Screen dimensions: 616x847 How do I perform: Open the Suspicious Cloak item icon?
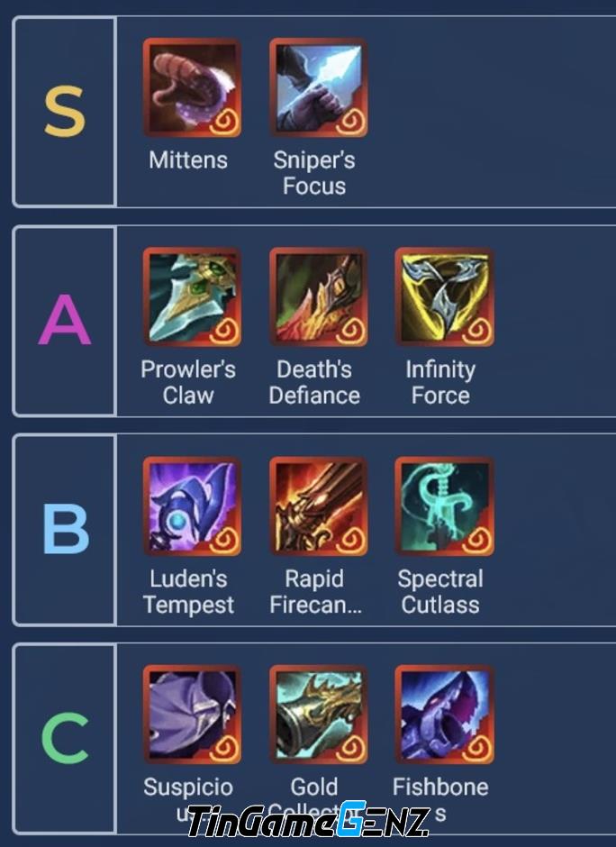192,715
